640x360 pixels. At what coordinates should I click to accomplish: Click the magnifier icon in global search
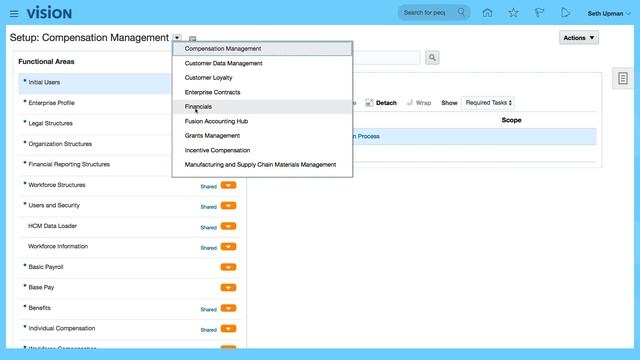(461, 12)
